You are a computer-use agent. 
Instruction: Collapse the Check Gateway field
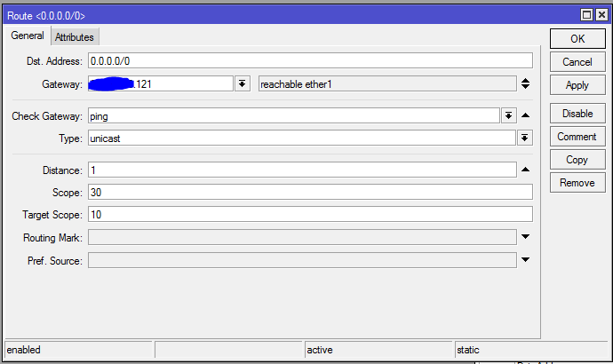(525, 115)
